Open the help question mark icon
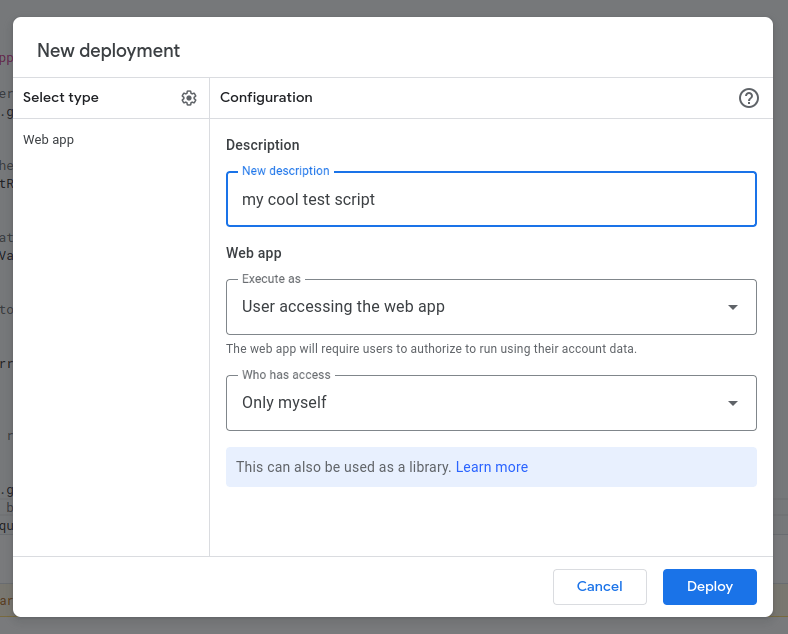Screen dimensions: 788x634 click(x=749, y=98)
